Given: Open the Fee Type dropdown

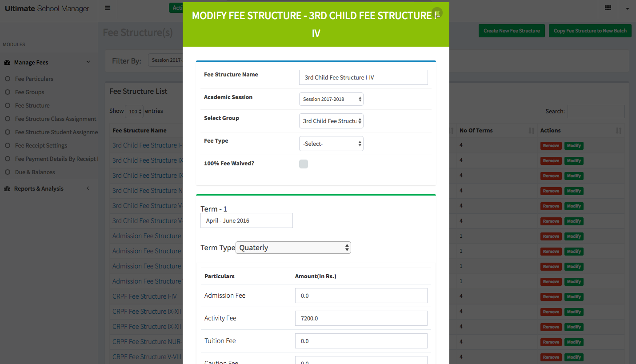Looking at the screenshot, I should 331,144.
